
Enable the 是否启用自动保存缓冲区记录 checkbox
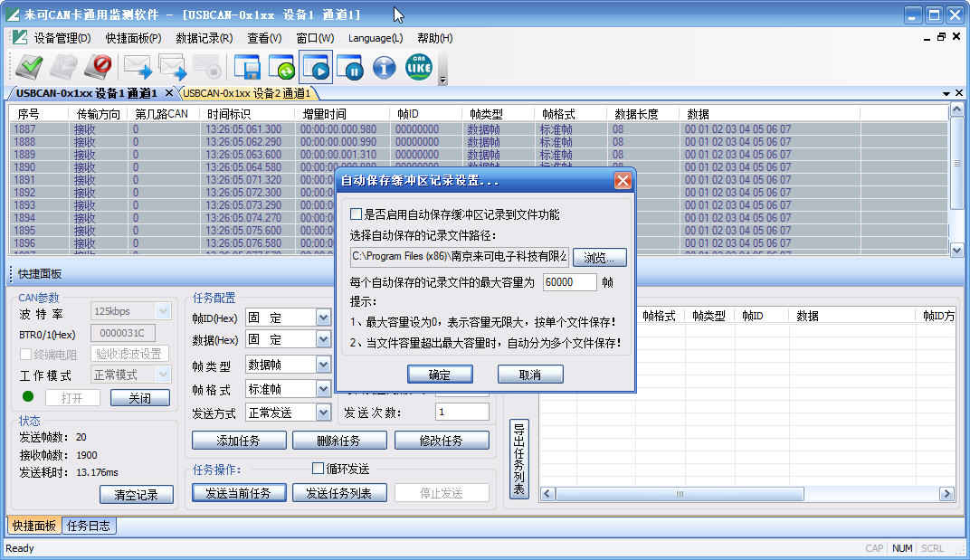(x=356, y=214)
